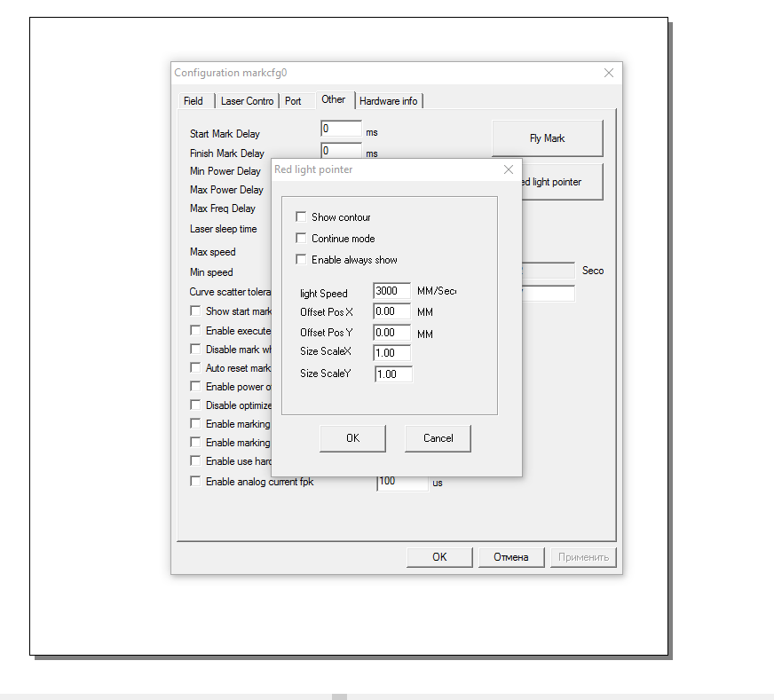Click the Size ScaleY input field
The height and width of the screenshot is (700, 774).
point(392,374)
